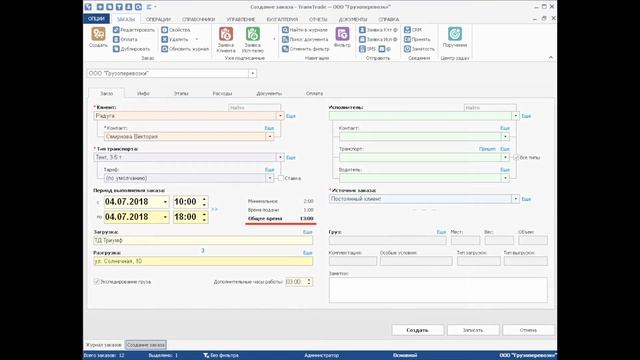This screenshot has height=360, width=640.
Task: Click Дублировать in the ribbon
Action: point(132,49)
